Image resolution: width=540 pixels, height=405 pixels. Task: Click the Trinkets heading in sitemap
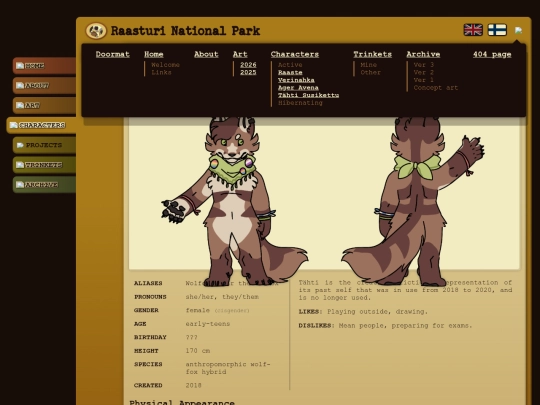[373, 54]
